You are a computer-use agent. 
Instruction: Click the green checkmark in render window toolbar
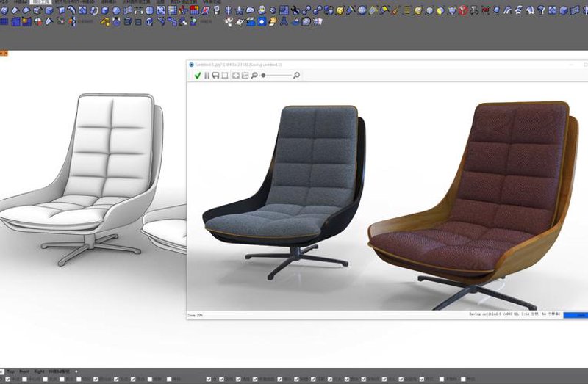[198, 76]
